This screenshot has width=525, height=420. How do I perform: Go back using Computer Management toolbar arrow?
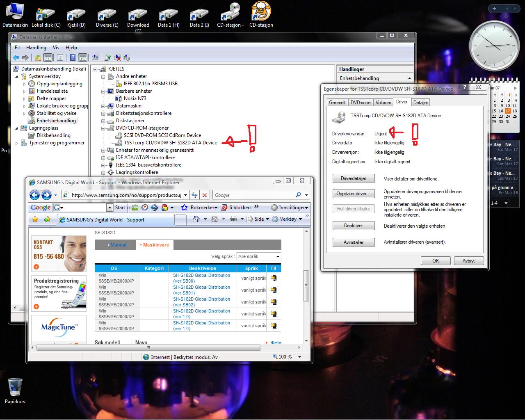coord(16,58)
